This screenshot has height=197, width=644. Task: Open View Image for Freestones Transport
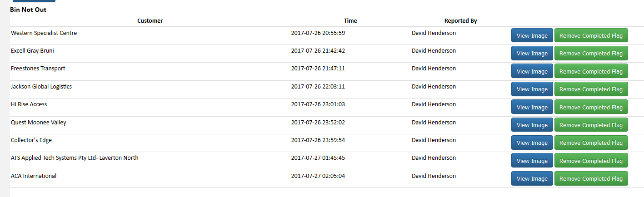click(x=532, y=71)
